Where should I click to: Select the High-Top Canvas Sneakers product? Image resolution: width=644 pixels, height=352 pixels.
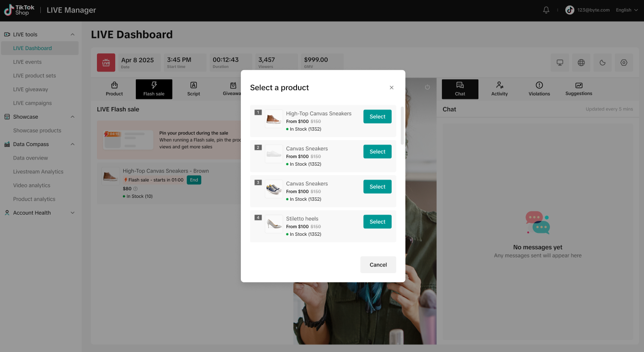pyautogui.click(x=377, y=117)
